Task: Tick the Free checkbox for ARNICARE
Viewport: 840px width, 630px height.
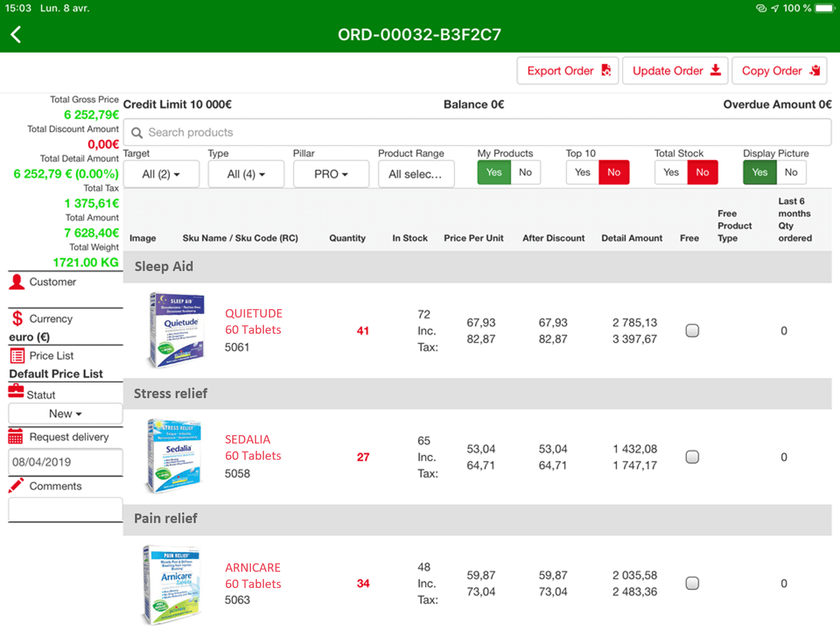Action: coord(692,584)
